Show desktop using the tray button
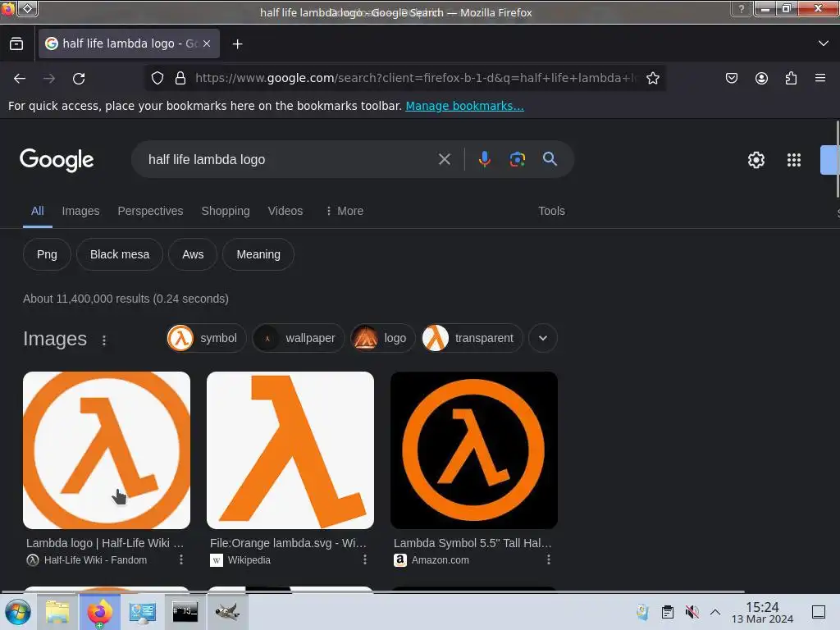This screenshot has width=840, height=630. [x=819, y=612]
